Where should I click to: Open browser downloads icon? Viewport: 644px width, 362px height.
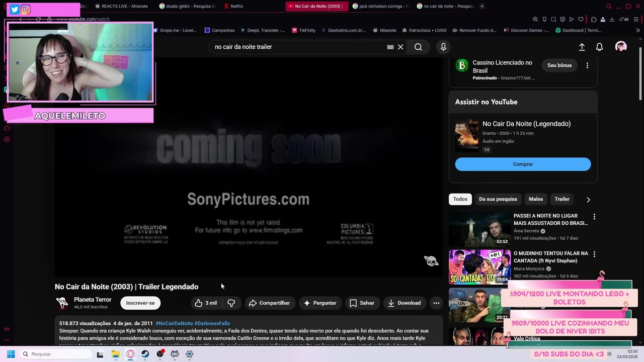(x=612, y=19)
